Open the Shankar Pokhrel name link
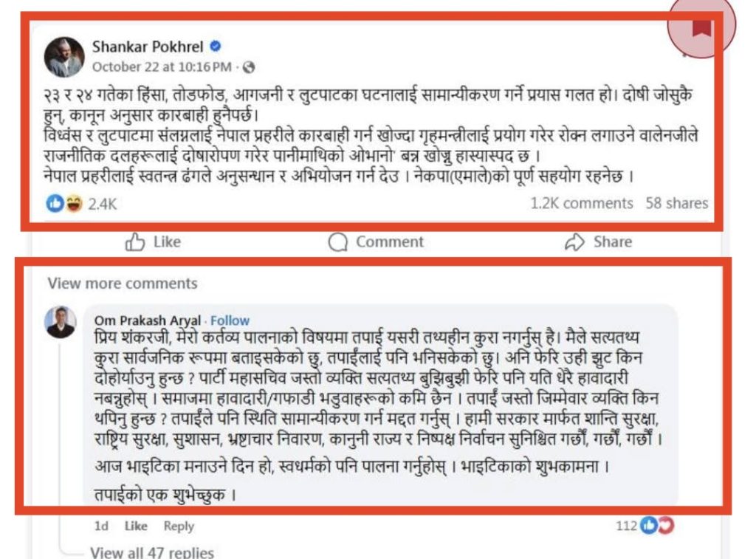 click(148, 47)
